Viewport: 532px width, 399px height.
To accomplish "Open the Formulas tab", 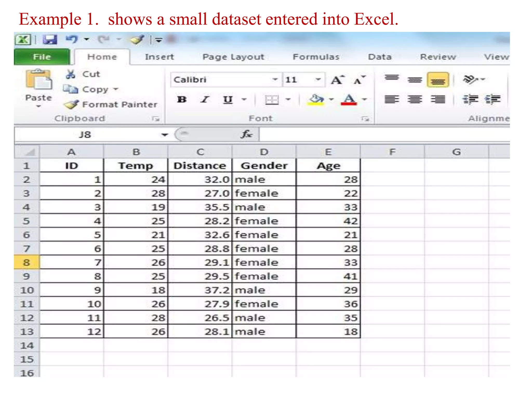I will pos(316,57).
